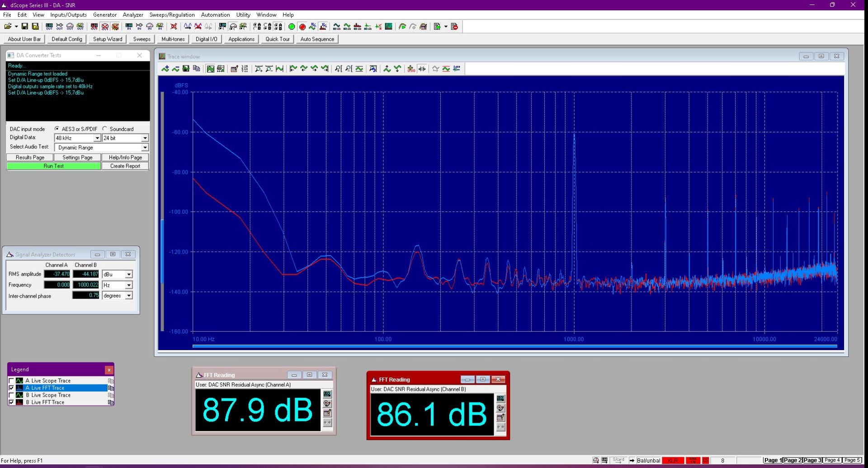Click the save trace icon in Trace toolbar
Screen dimensions: 868x468
[x=186, y=69]
